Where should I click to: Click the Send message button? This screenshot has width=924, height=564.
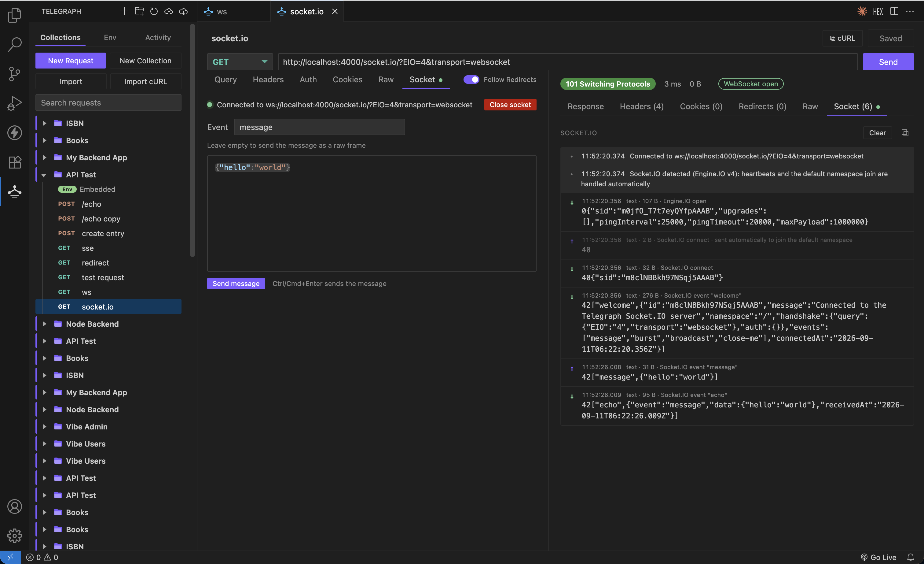pyautogui.click(x=236, y=283)
